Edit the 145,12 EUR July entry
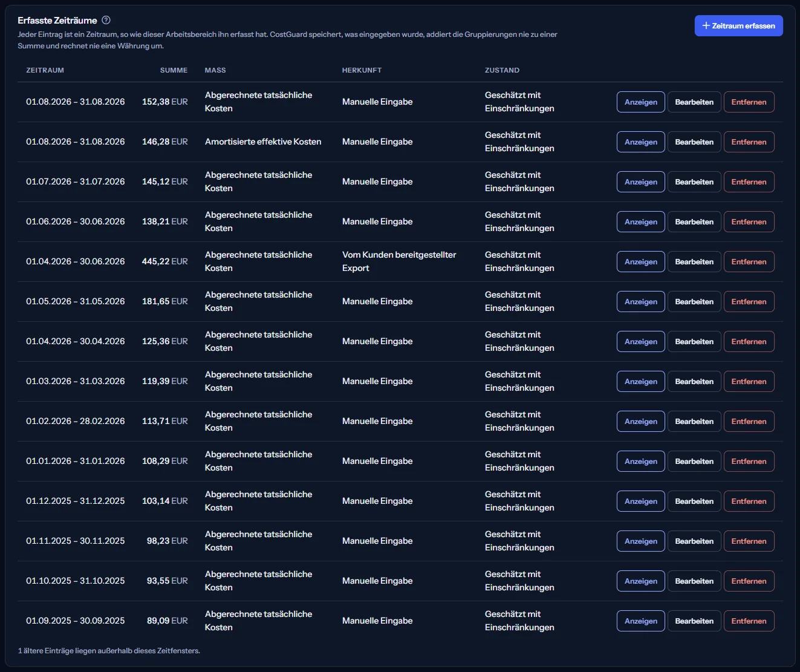 click(694, 182)
